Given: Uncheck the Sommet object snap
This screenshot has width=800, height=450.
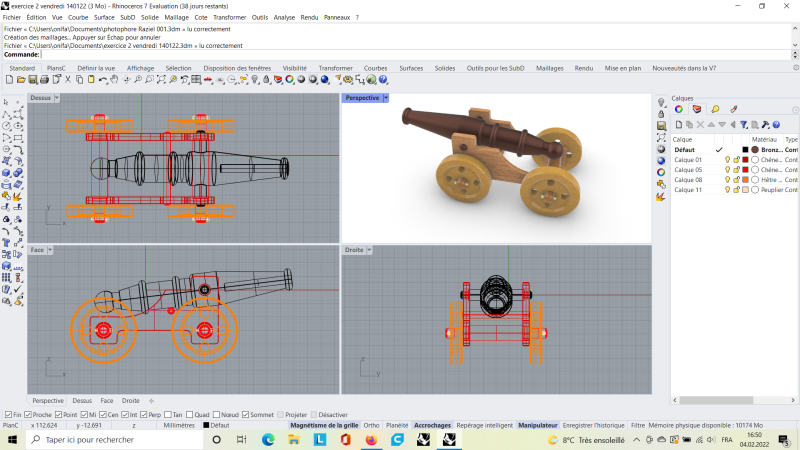Looking at the screenshot, I should [247, 414].
